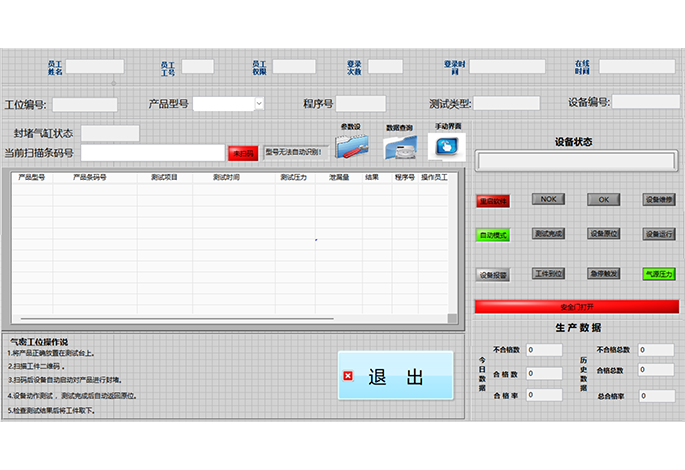
Task: Click the 产品条码号 column header
Action: (x=90, y=177)
